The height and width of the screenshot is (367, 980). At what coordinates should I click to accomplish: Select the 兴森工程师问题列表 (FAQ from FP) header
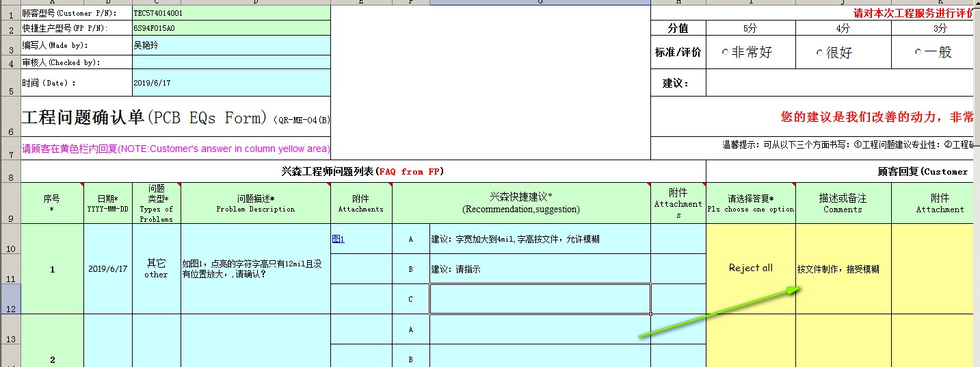(363, 171)
